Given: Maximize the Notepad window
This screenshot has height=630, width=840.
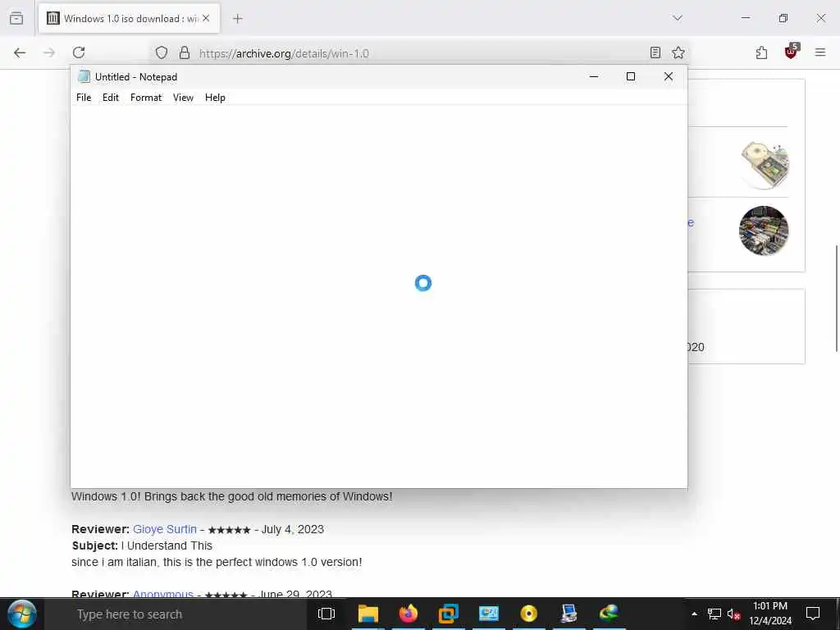Looking at the screenshot, I should tap(631, 76).
